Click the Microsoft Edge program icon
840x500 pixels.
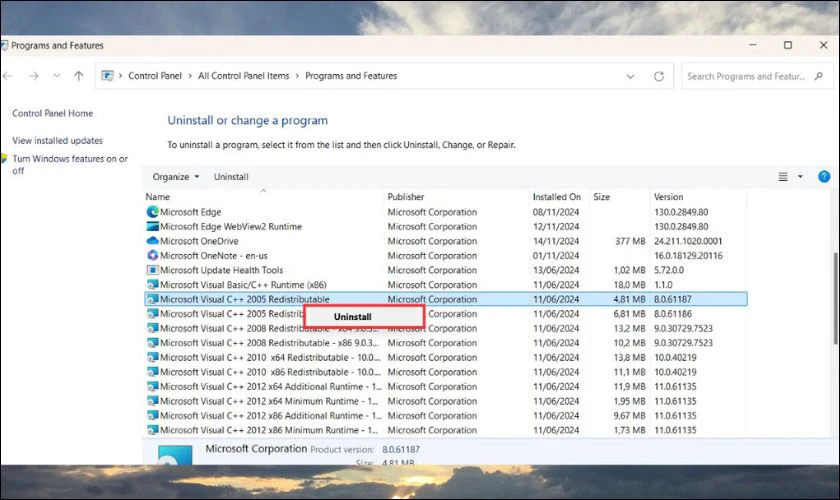pos(153,212)
